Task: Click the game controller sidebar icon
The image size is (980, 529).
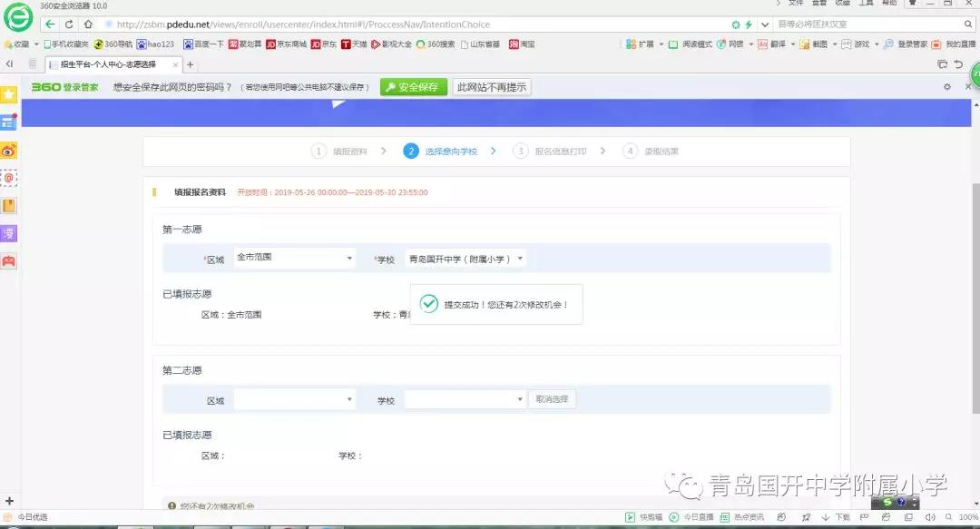Action: 9,261
